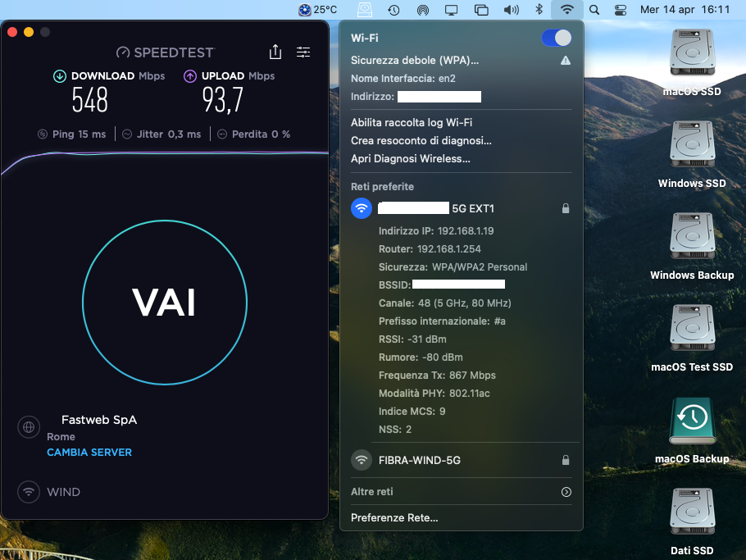Click the download arrow icon in Speedtest
This screenshot has width=746, height=560.
[x=60, y=76]
